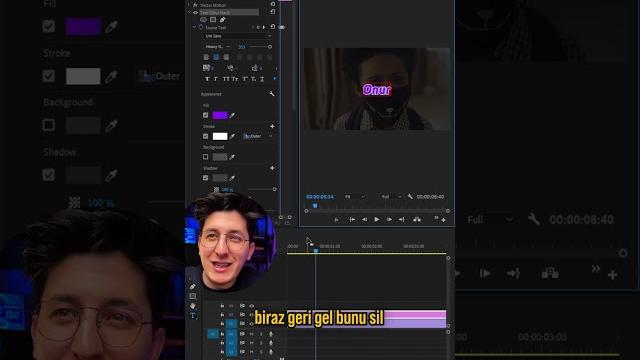
Task: Apply Superscript to the text
Action: (244, 79)
